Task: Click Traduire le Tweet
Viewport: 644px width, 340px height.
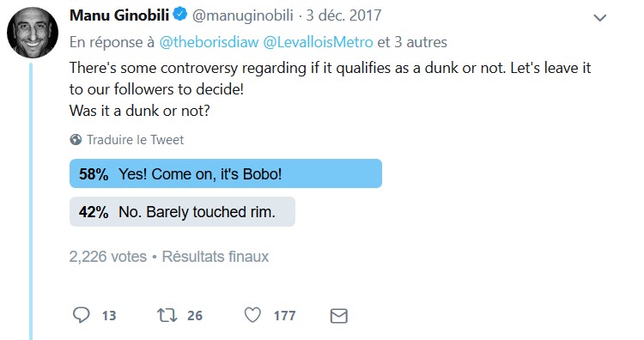Action: coord(135,140)
